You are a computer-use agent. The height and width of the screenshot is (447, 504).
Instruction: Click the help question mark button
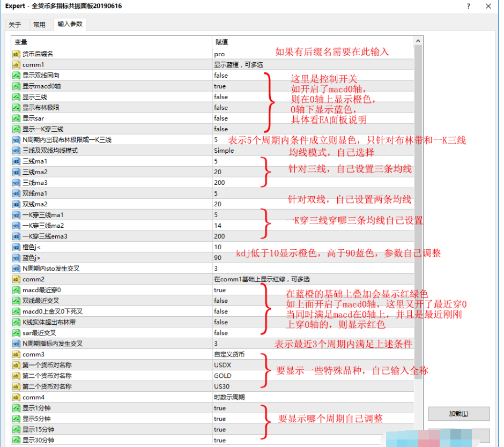tap(468, 6)
